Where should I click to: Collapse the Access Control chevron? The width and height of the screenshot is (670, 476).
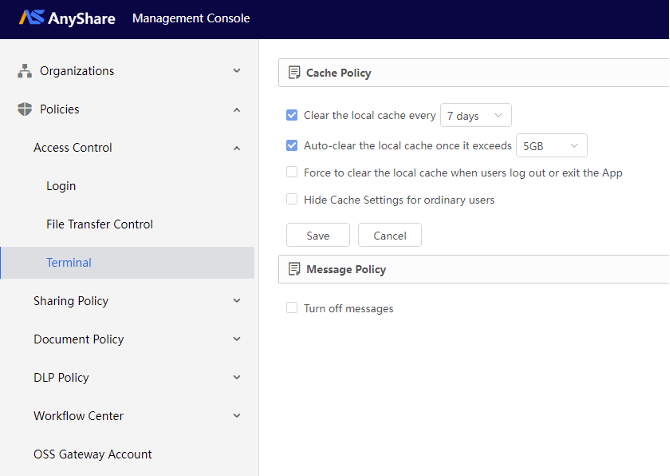pos(237,148)
